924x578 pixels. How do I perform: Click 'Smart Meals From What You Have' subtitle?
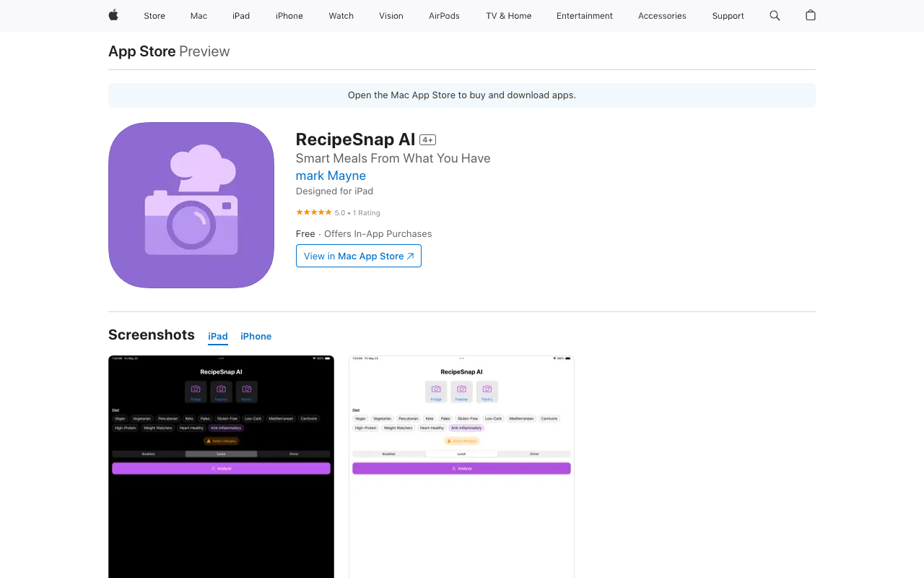point(393,158)
